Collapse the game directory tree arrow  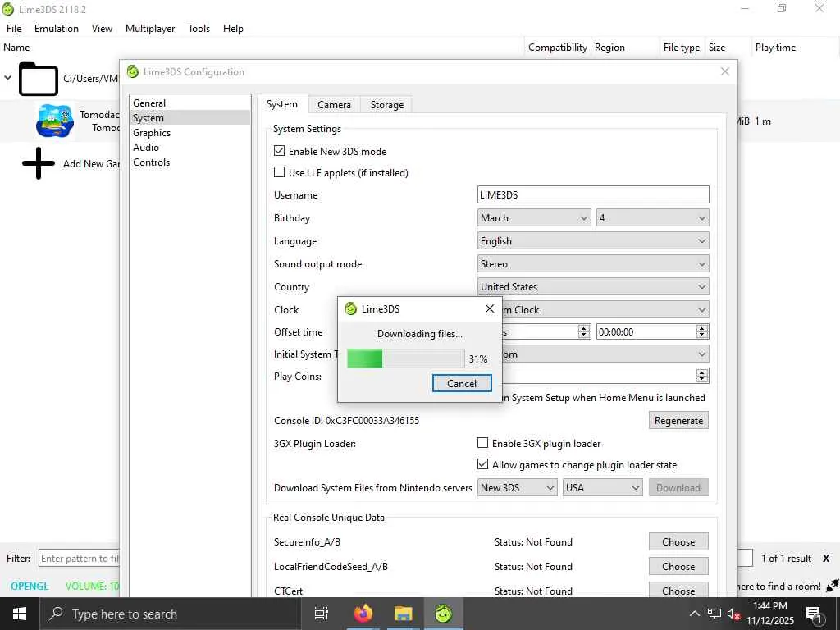coord(7,78)
